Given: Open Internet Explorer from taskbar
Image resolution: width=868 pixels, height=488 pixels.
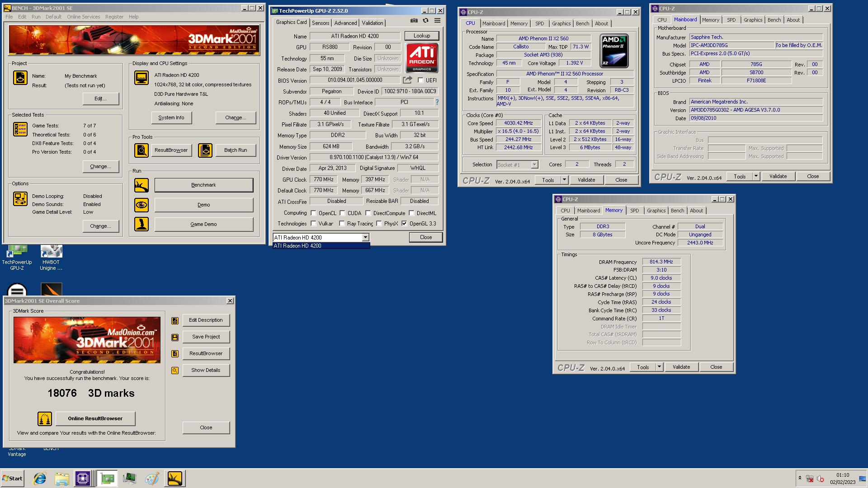Looking at the screenshot, I should click(x=40, y=479).
